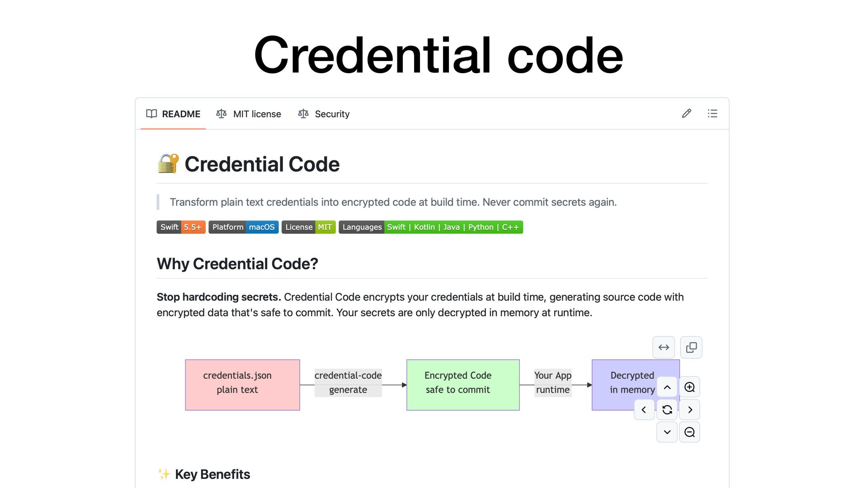
Task: Select the Encrypted Code green diagram box
Action: (x=463, y=385)
